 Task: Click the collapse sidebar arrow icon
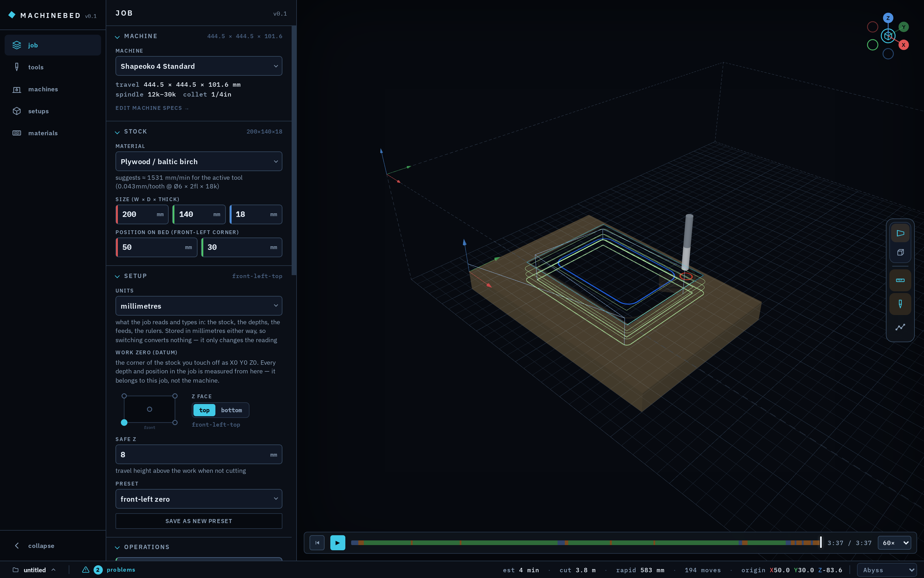pyautogui.click(x=17, y=546)
